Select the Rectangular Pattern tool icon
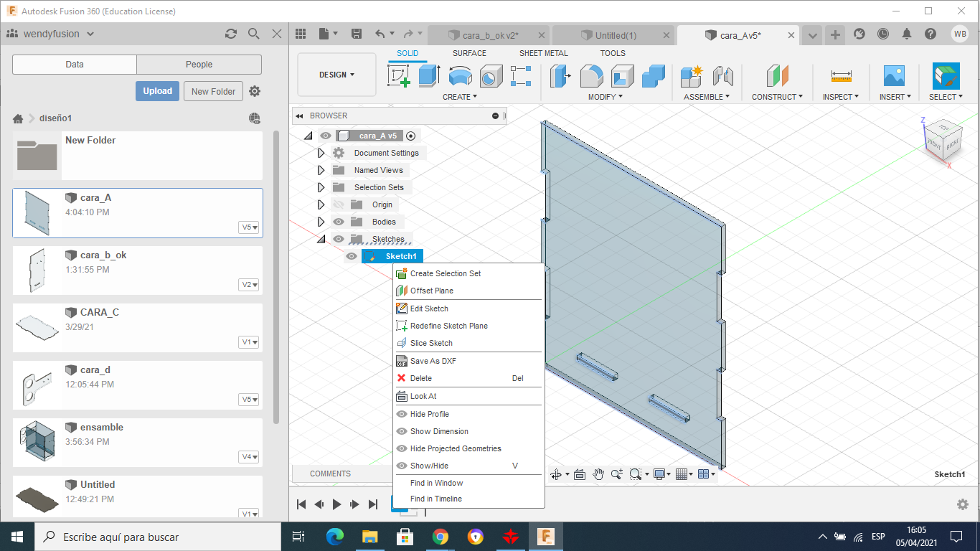Screen dimensions: 980x551 point(521,75)
